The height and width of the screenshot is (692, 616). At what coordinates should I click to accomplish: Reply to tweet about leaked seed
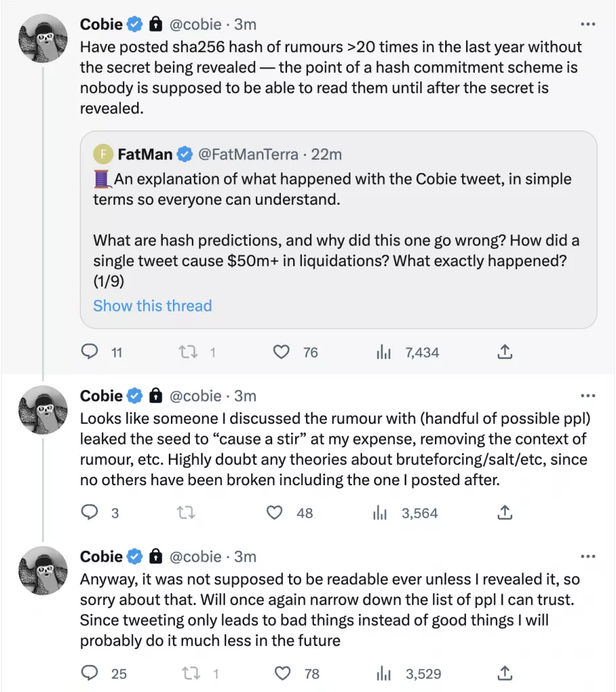click(x=90, y=513)
